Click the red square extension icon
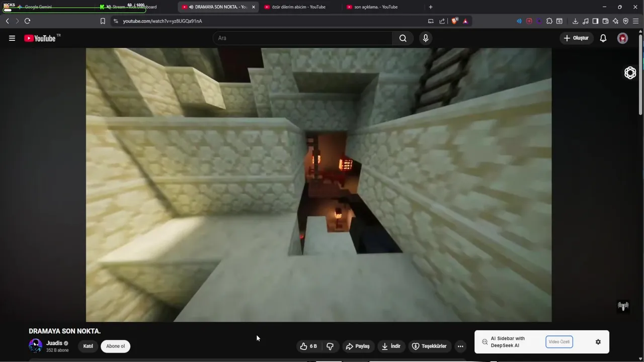The width and height of the screenshot is (644, 362). (529, 21)
